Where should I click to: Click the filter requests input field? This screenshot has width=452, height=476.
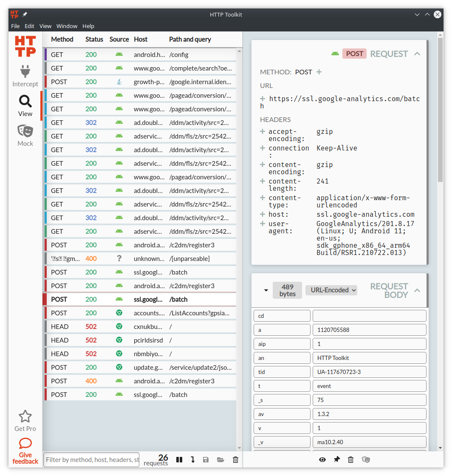click(91, 459)
